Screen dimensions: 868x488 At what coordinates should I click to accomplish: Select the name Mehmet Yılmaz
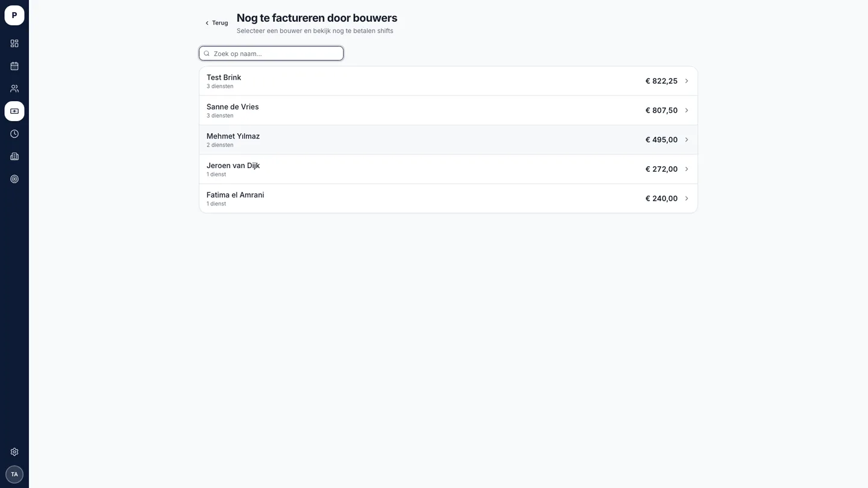(233, 136)
